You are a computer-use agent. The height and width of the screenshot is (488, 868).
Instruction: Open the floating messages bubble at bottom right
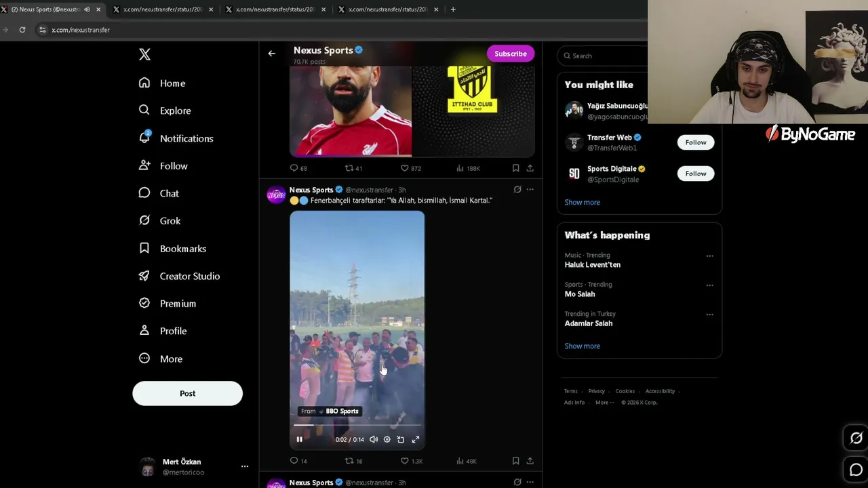click(856, 470)
